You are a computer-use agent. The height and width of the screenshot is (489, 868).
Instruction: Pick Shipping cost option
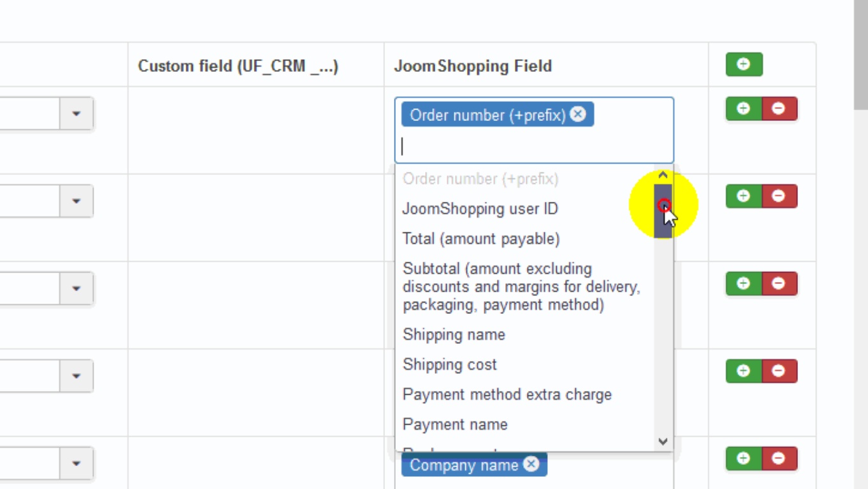(x=449, y=365)
